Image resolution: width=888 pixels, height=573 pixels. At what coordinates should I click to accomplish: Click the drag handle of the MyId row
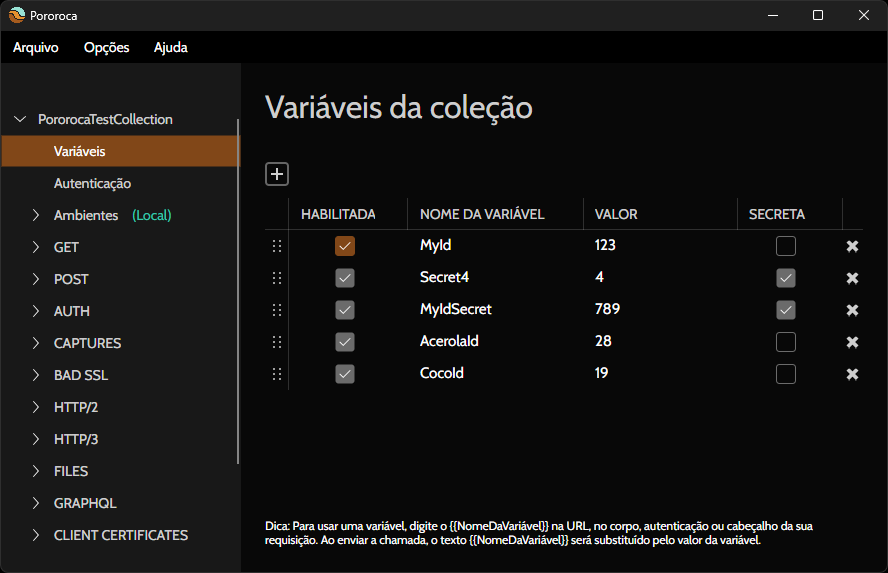[x=277, y=246]
